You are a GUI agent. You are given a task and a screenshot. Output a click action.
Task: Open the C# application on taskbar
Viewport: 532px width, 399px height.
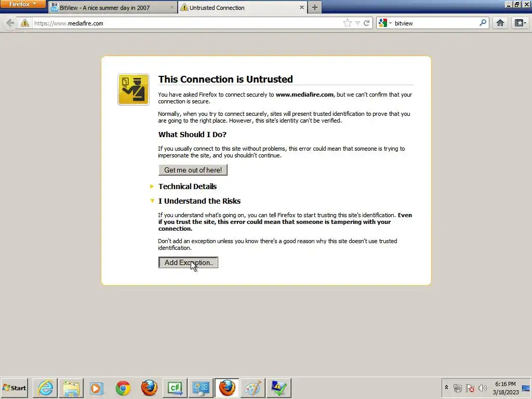(x=175, y=388)
